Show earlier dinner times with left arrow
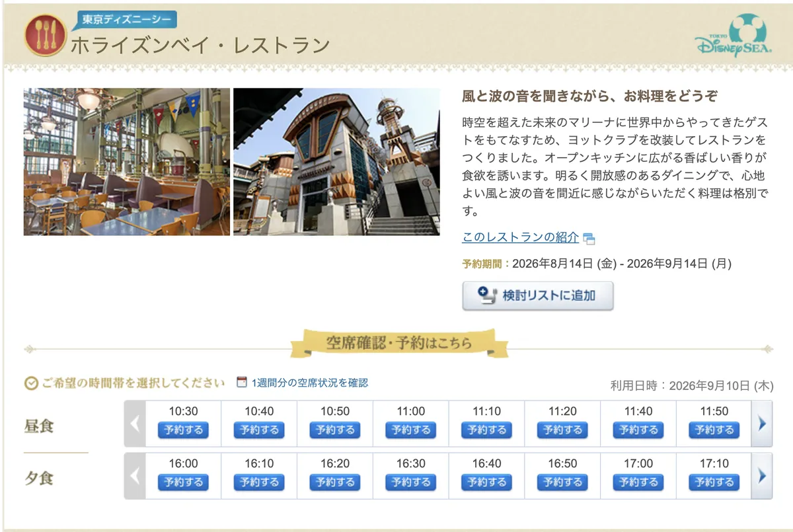The height and width of the screenshot is (532, 793). point(135,476)
